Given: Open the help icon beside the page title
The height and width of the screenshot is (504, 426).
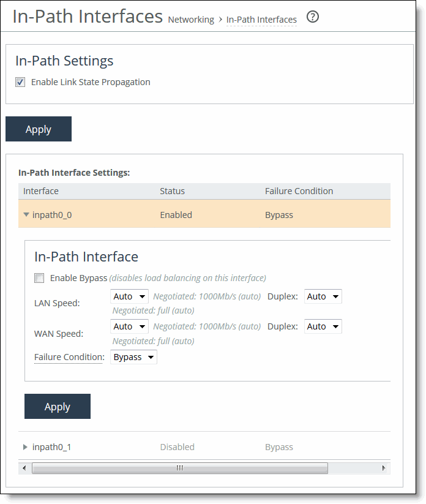Looking at the screenshot, I should point(313,17).
